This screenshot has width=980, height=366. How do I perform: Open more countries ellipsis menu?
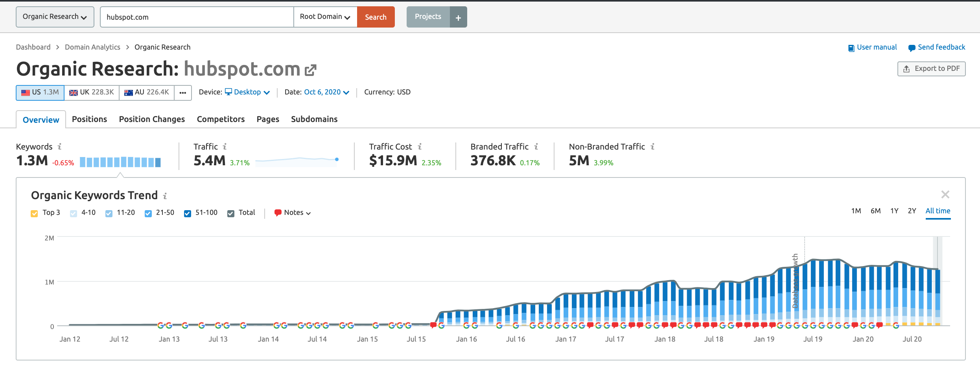183,93
